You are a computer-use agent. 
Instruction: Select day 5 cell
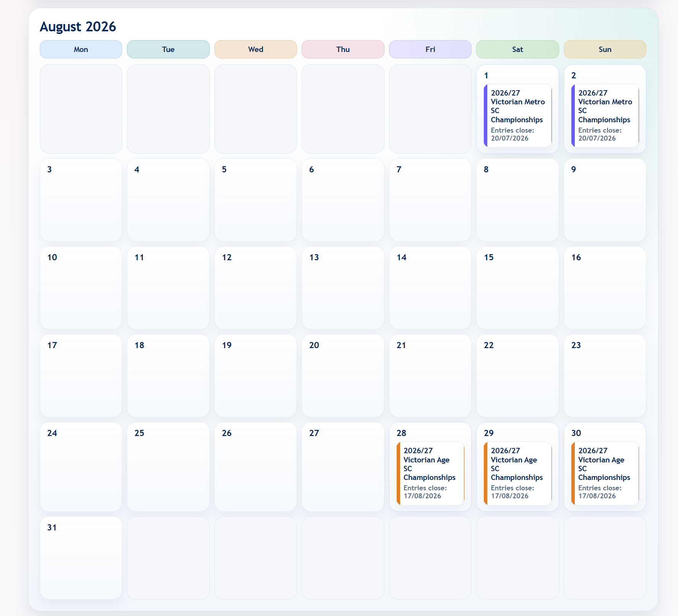pyautogui.click(x=256, y=200)
